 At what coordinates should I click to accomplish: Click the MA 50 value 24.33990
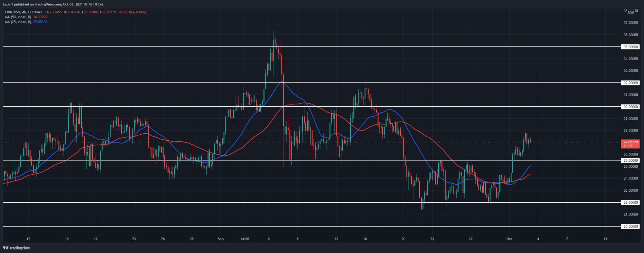[x=40, y=17]
